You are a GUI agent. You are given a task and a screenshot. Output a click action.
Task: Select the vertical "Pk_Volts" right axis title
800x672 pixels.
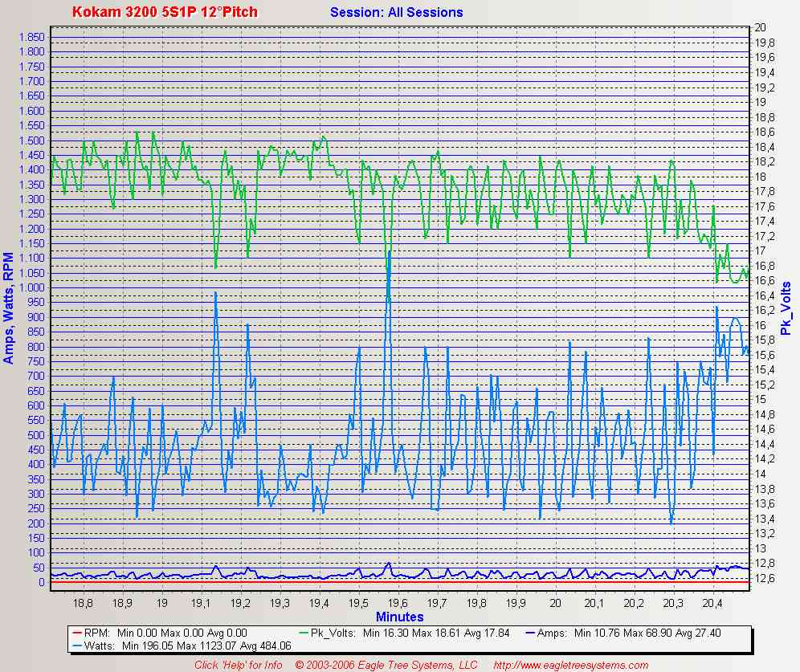tap(786, 308)
